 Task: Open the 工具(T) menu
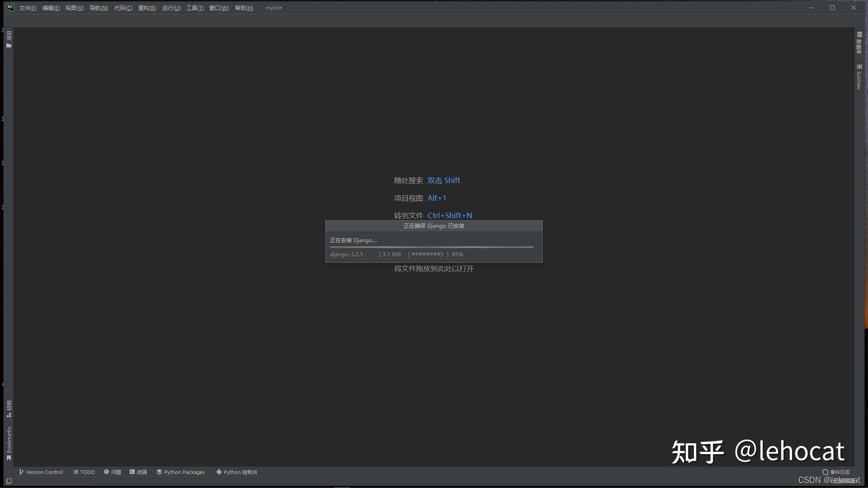[195, 8]
